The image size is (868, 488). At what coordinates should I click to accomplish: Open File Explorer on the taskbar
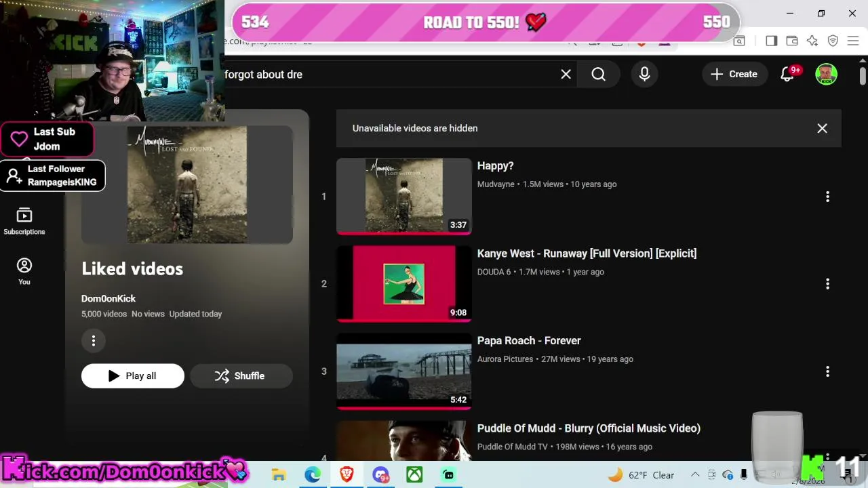(279, 474)
